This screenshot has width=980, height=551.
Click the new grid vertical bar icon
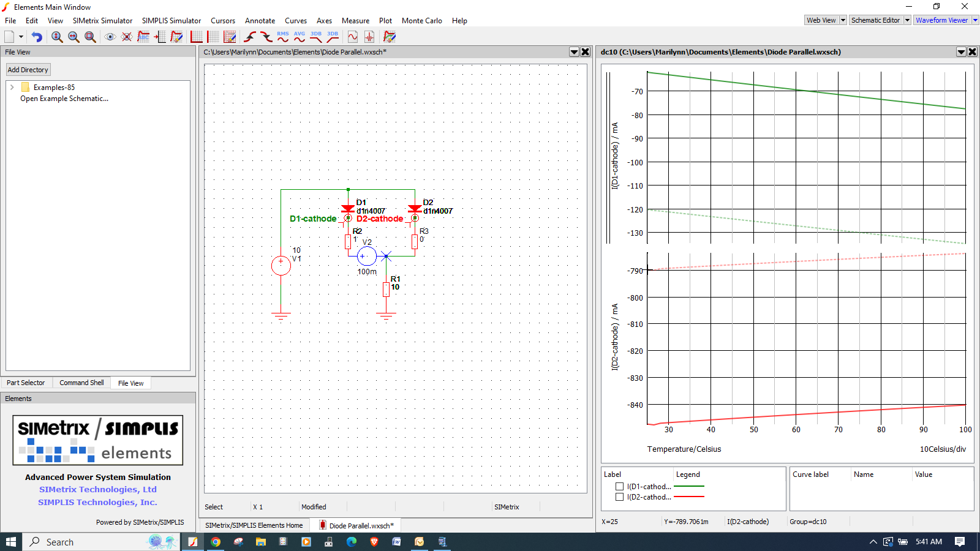(213, 37)
